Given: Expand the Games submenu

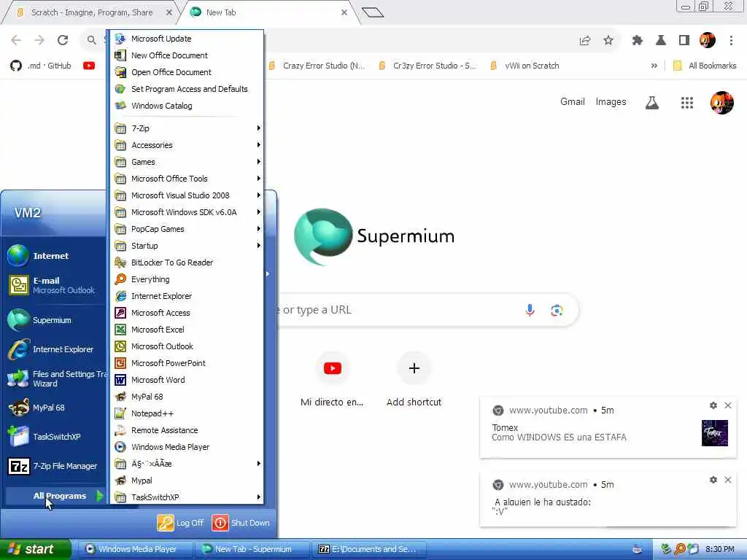Looking at the screenshot, I should (187, 162).
